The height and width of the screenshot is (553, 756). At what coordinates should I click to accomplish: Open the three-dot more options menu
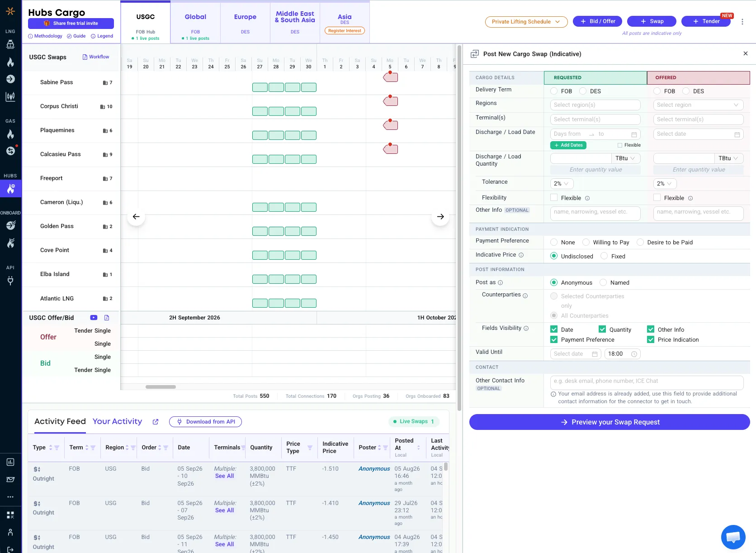point(742,22)
